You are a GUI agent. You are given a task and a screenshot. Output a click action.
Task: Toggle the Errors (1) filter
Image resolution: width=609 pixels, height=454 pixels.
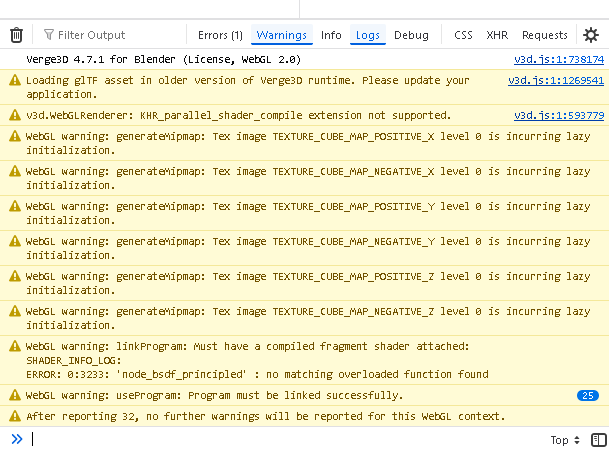[x=220, y=35]
